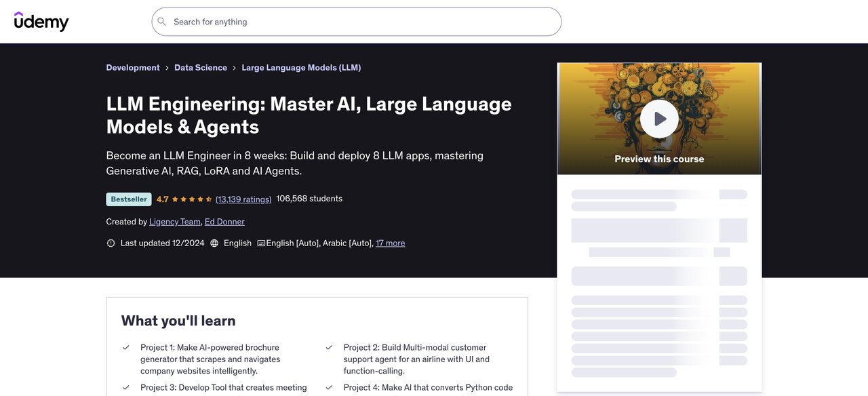Play the course preview video
The image size is (868, 396).
(x=659, y=119)
